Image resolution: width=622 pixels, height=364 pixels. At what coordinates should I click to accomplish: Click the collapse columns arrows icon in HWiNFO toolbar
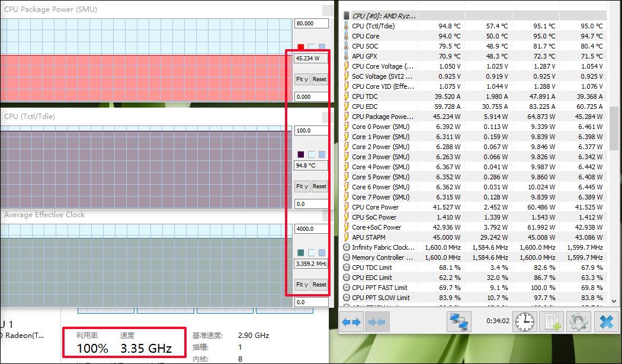click(x=377, y=321)
